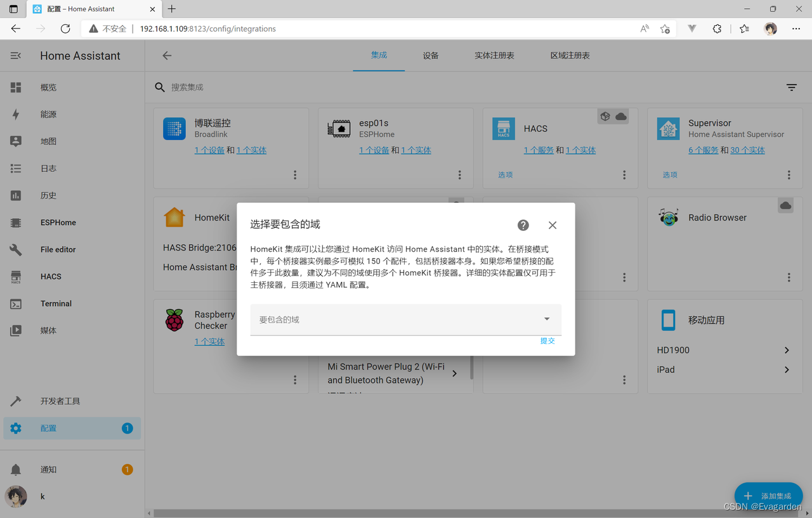812x518 pixels.
Task: Open ESPHome from the sidebar
Action: pos(72,223)
